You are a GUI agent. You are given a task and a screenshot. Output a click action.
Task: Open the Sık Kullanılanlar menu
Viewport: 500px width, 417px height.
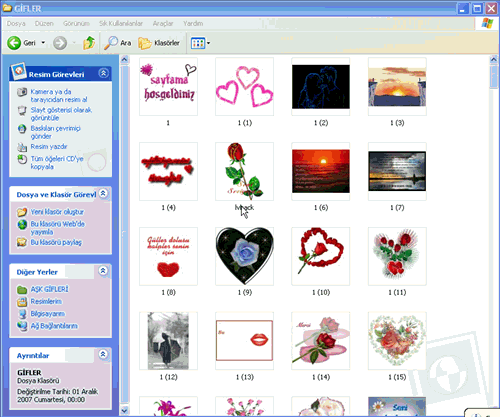[x=121, y=23]
